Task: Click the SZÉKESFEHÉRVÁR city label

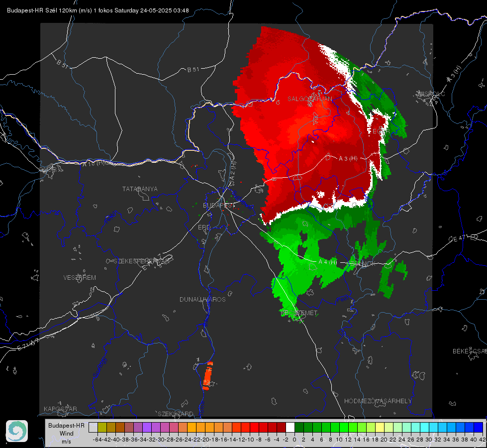Action: (143, 261)
